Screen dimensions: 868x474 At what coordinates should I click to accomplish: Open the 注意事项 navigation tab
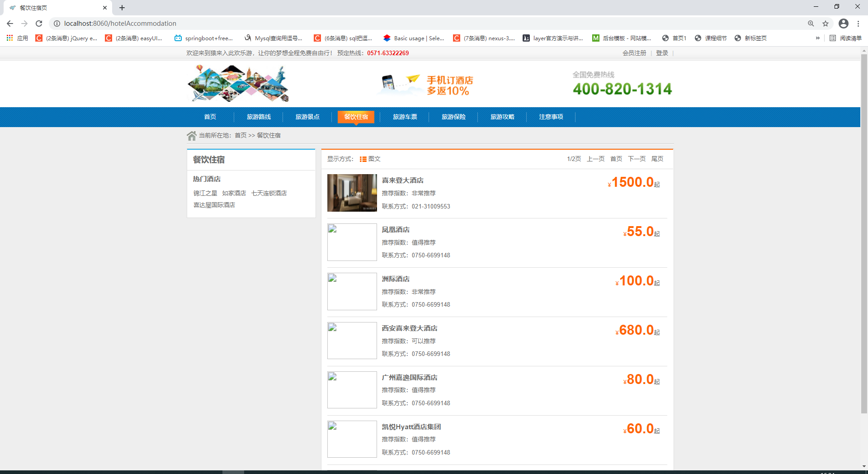551,117
